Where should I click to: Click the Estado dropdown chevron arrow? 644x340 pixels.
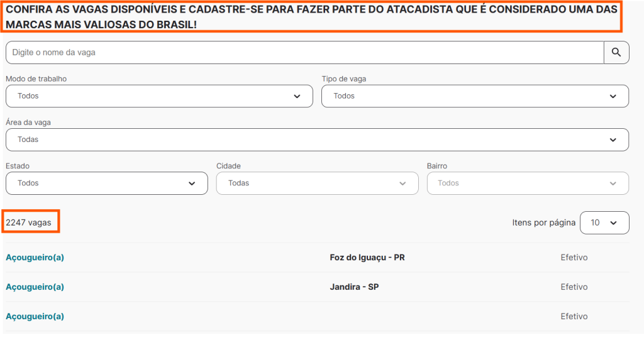192,183
